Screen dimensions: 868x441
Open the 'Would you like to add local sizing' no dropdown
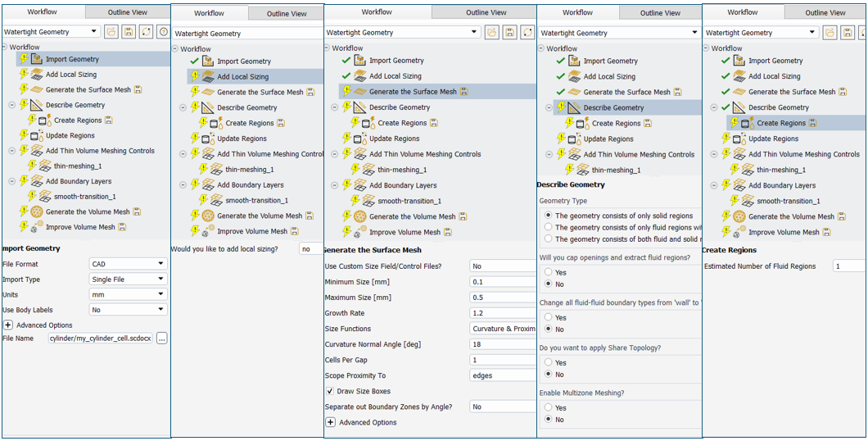(312, 249)
